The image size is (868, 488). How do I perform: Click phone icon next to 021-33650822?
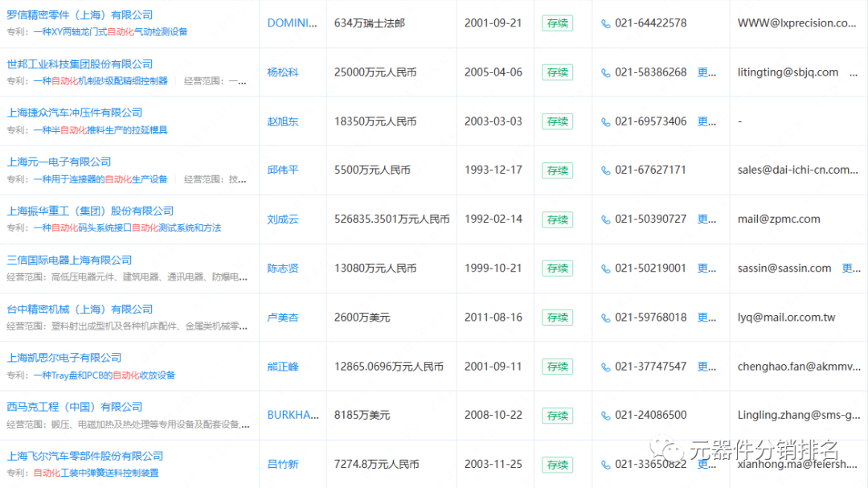pos(606,465)
